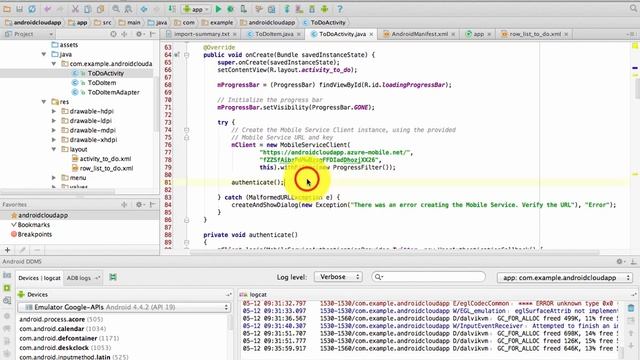Click the Project panel settings gear
This screenshot has height=360, width=640.
[x=139, y=34]
